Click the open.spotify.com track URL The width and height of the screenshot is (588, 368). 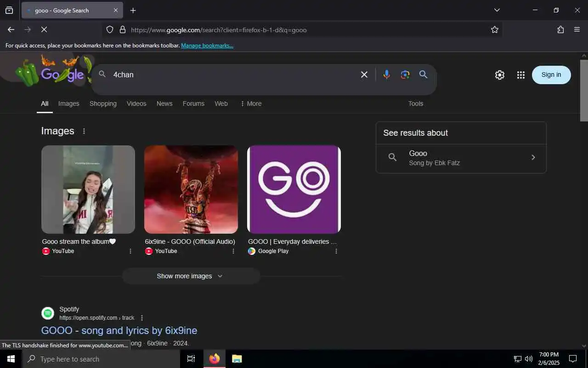96,318
